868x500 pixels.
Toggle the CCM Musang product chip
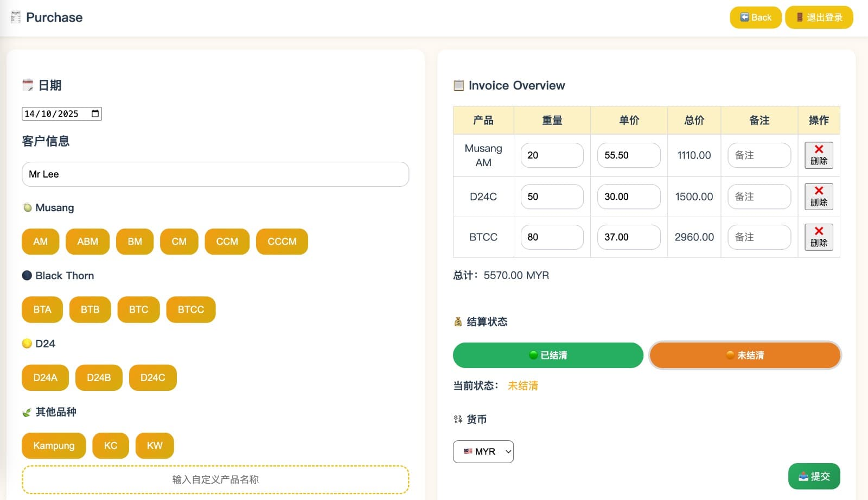[227, 241]
